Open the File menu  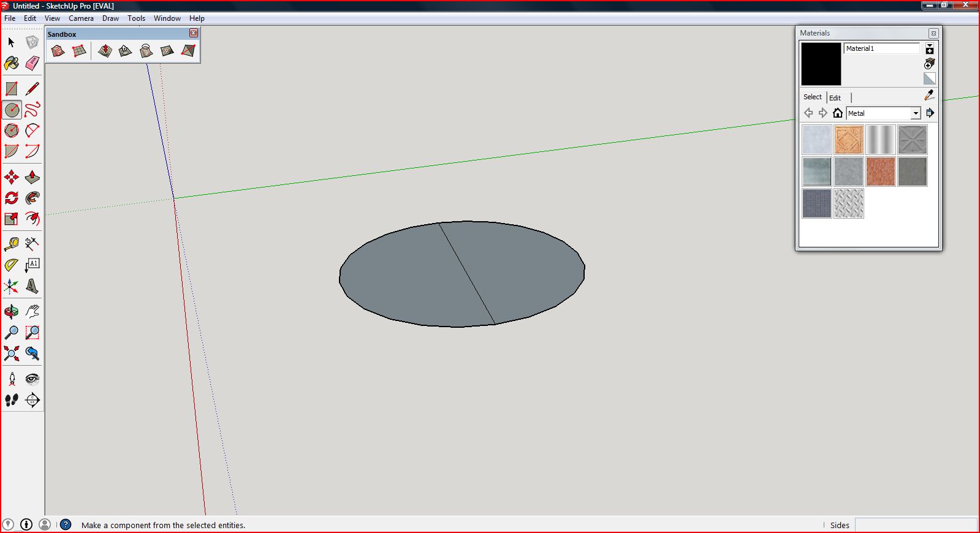pos(10,18)
